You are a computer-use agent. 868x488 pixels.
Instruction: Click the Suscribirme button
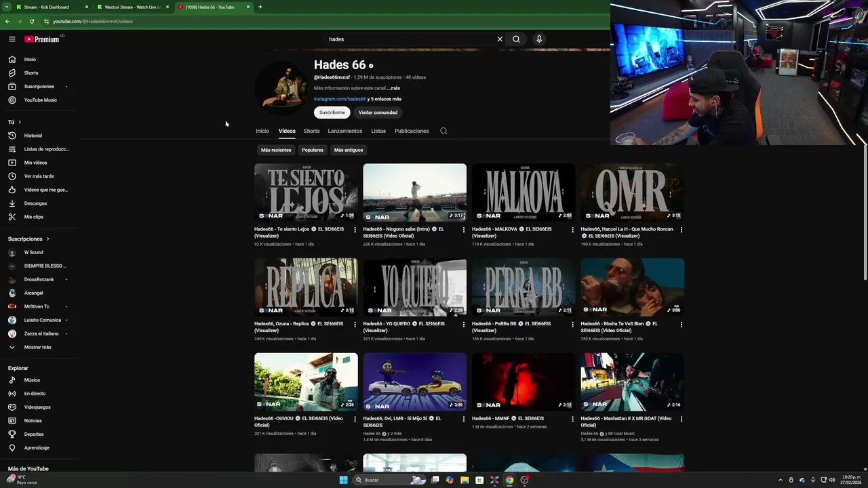coord(332,113)
